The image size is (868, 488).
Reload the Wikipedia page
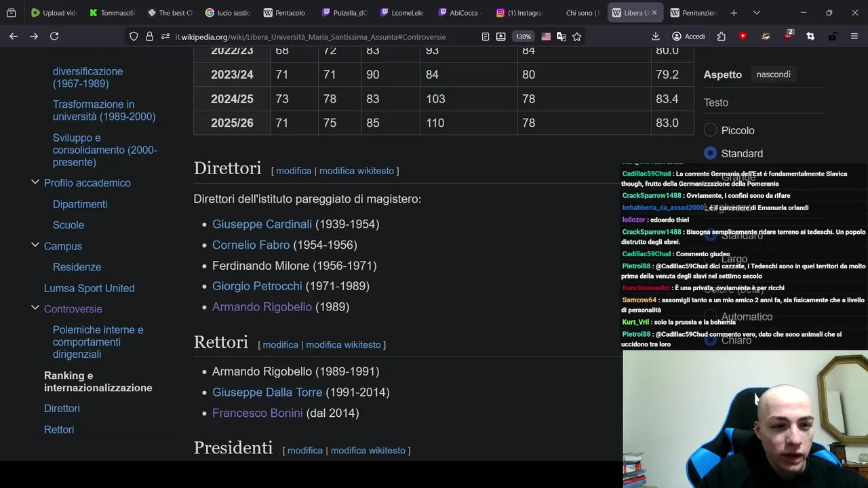(54, 37)
